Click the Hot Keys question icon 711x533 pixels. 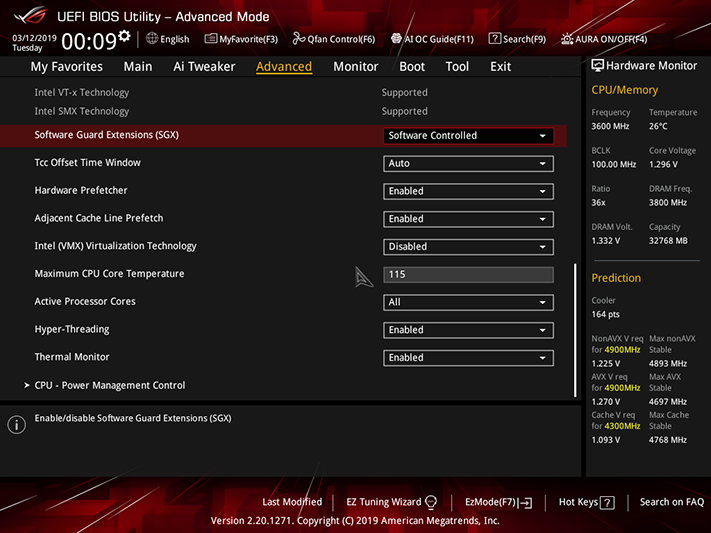[607, 503]
